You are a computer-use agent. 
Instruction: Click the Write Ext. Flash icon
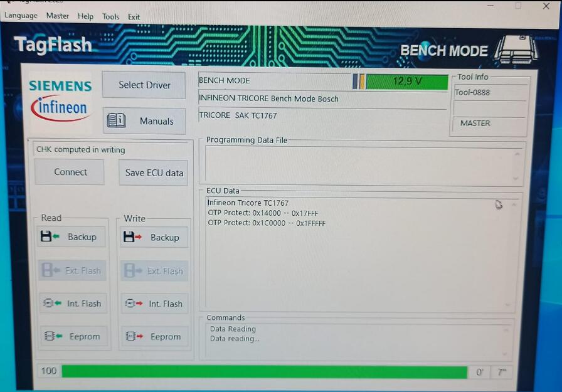132,270
